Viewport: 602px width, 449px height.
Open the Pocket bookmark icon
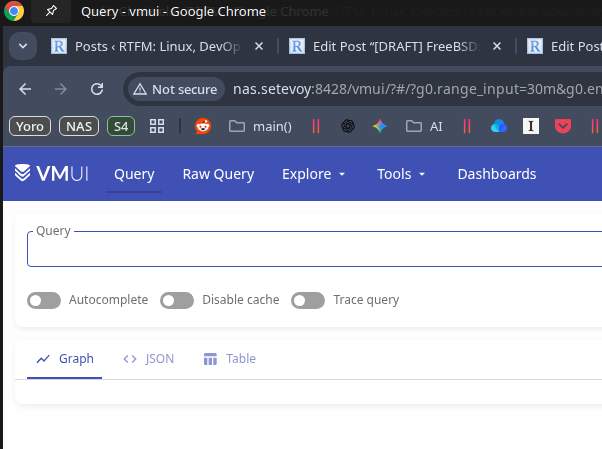pos(564,126)
